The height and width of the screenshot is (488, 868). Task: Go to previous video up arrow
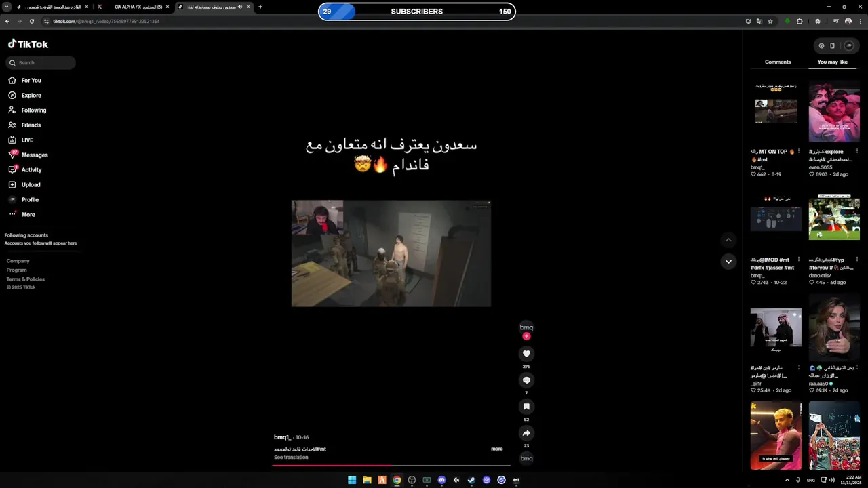[x=728, y=240]
